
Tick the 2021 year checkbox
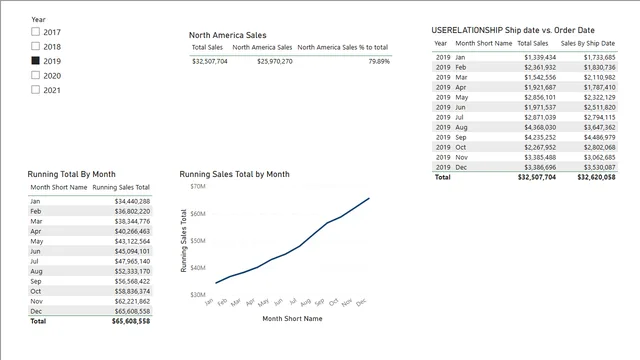coord(36,89)
